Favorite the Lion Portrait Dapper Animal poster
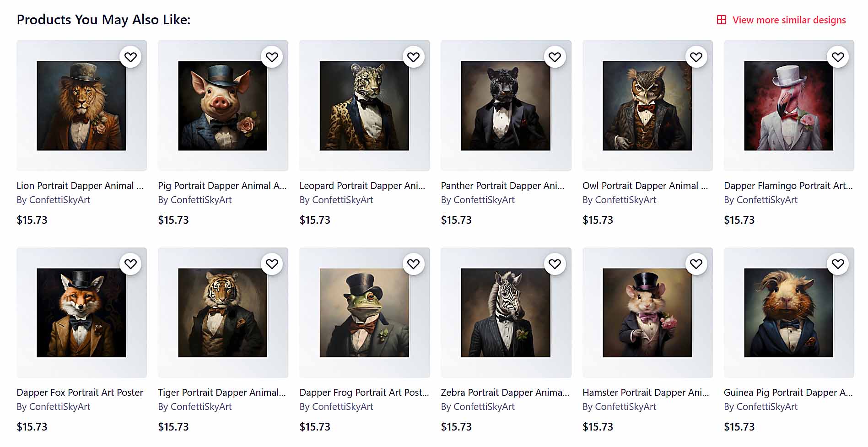Screen dimensions: 868x447 point(131,57)
